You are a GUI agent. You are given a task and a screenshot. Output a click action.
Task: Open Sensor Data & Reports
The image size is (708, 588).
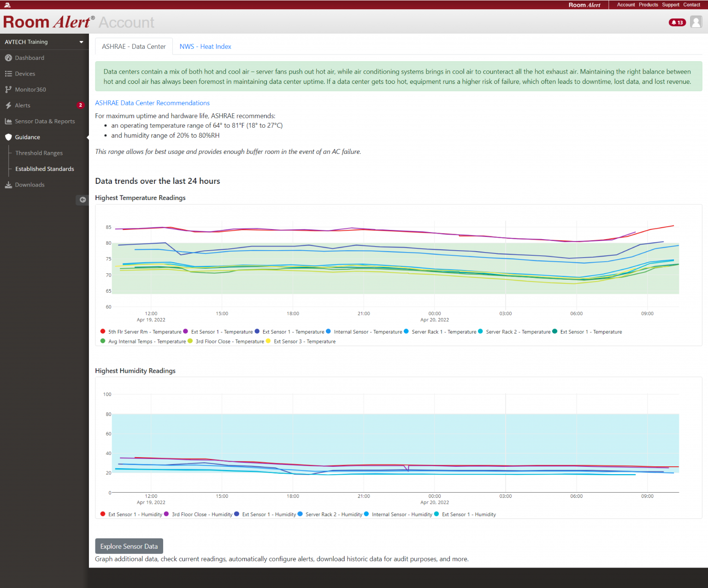(x=44, y=121)
